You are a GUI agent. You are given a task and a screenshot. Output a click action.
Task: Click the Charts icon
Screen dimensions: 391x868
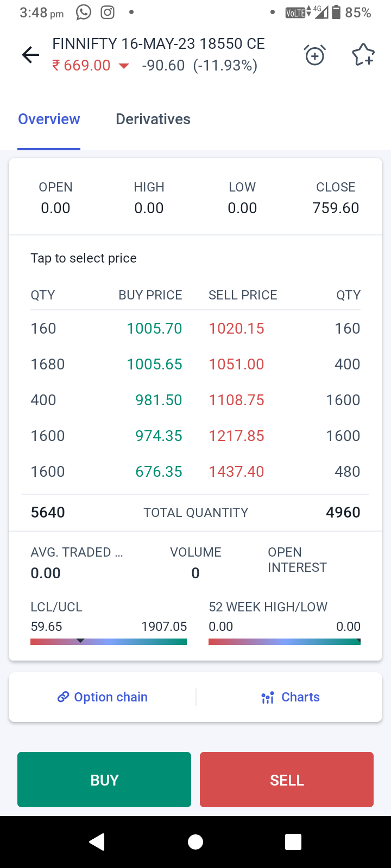coord(268,698)
